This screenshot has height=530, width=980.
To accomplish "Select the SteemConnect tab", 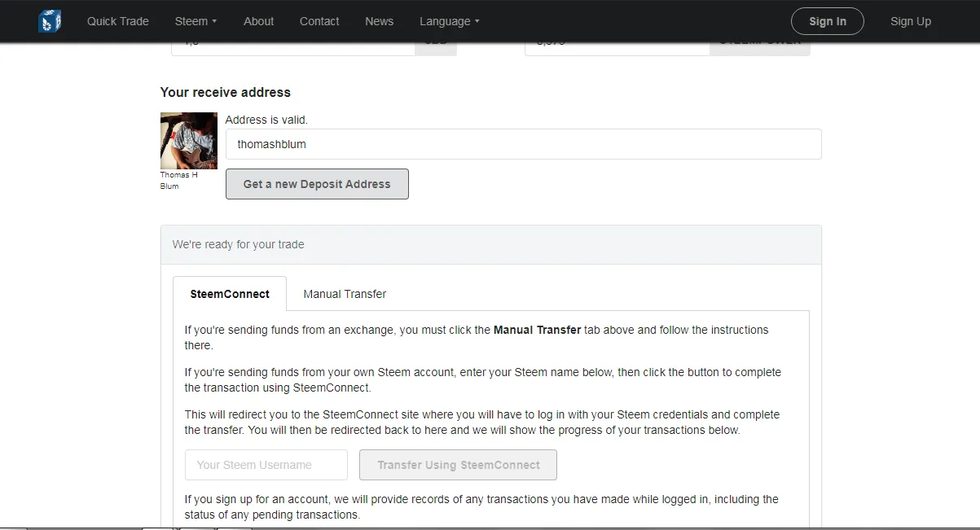I will point(230,294).
